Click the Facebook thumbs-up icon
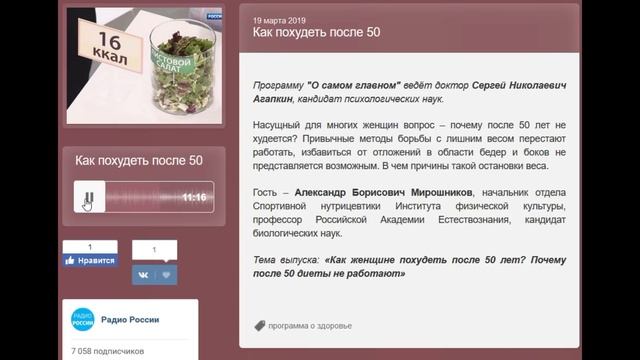 [70, 260]
